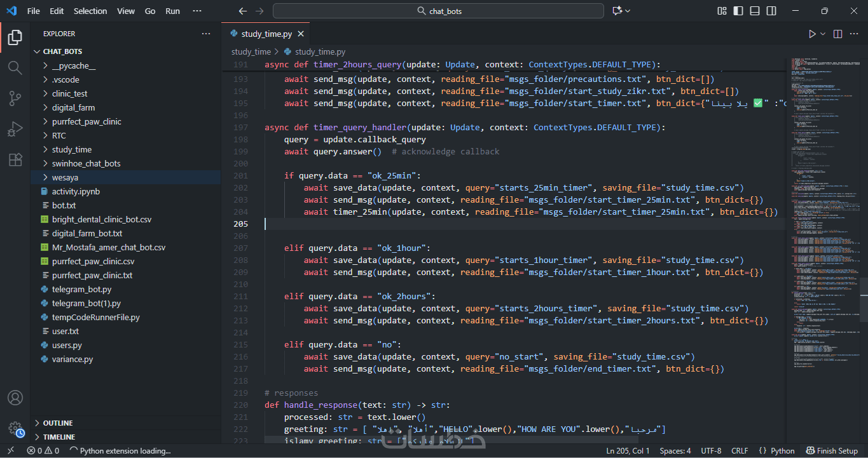Image resolution: width=868 pixels, height=458 pixels.
Task: Open the Source Control view
Action: [15, 98]
